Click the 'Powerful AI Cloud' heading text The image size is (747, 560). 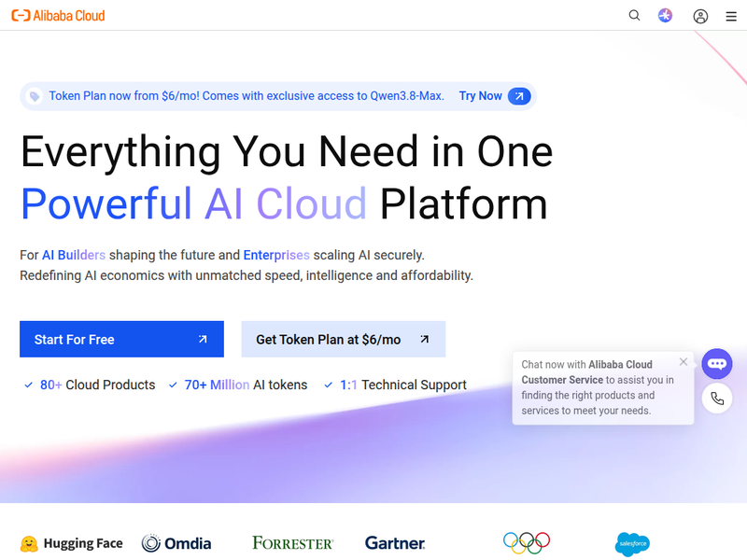pos(194,203)
